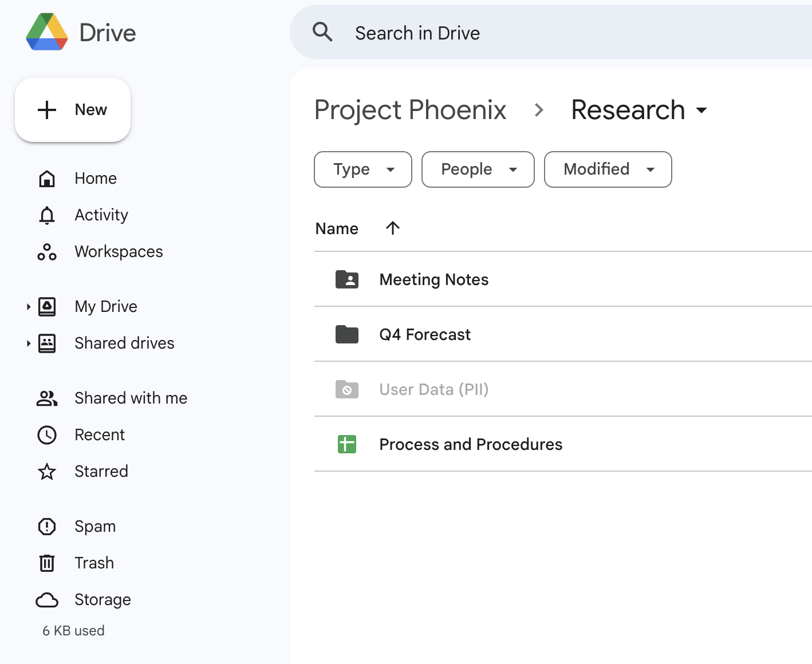Click the search magnifier icon
Screen dimensions: 812x664
[x=322, y=32]
